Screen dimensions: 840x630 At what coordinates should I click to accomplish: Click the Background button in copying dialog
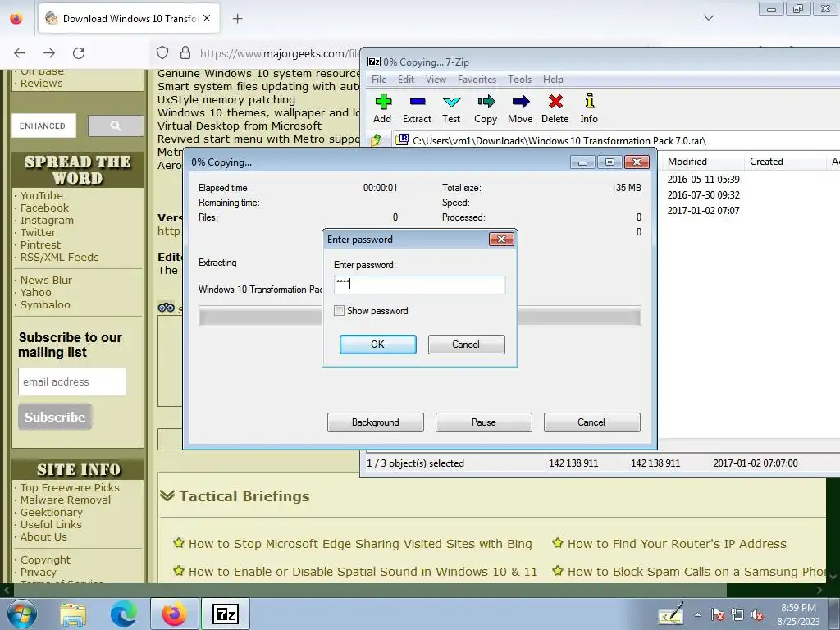(x=376, y=422)
